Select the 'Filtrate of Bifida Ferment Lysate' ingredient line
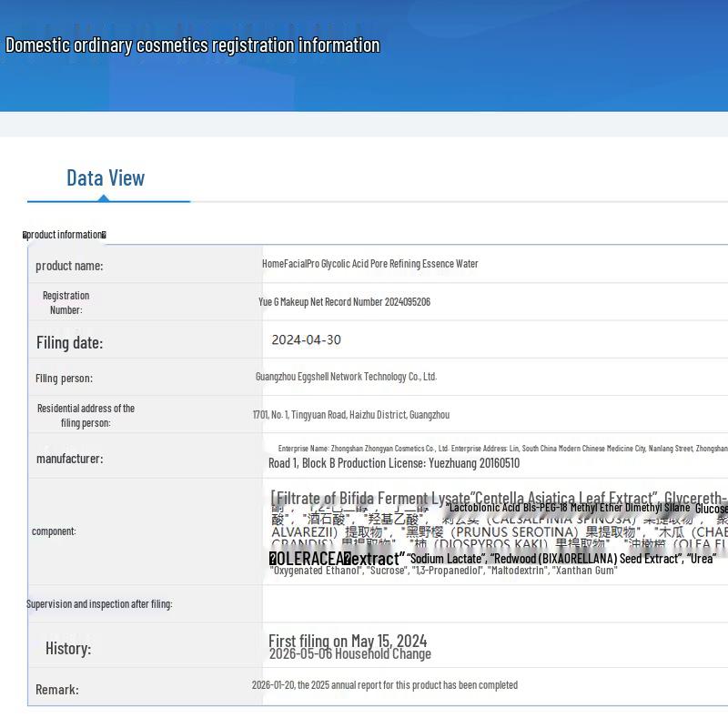This screenshot has height=728, width=728. pos(499,498)
